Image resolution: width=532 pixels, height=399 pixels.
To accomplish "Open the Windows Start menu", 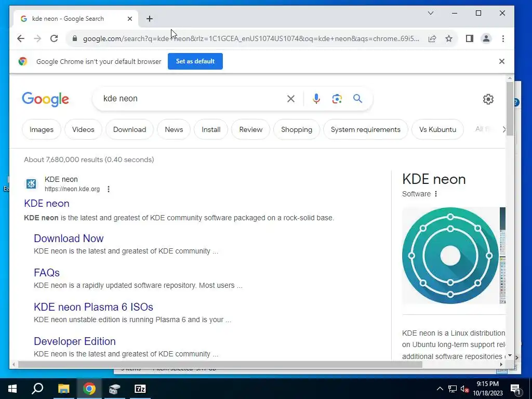I will pyautogui.click(x=12, y=389).
